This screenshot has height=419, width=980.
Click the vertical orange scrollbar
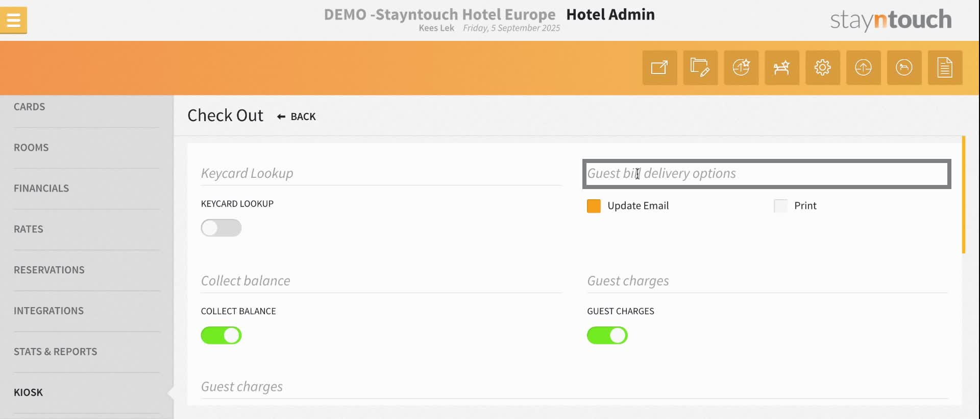(x=963, y=194)
